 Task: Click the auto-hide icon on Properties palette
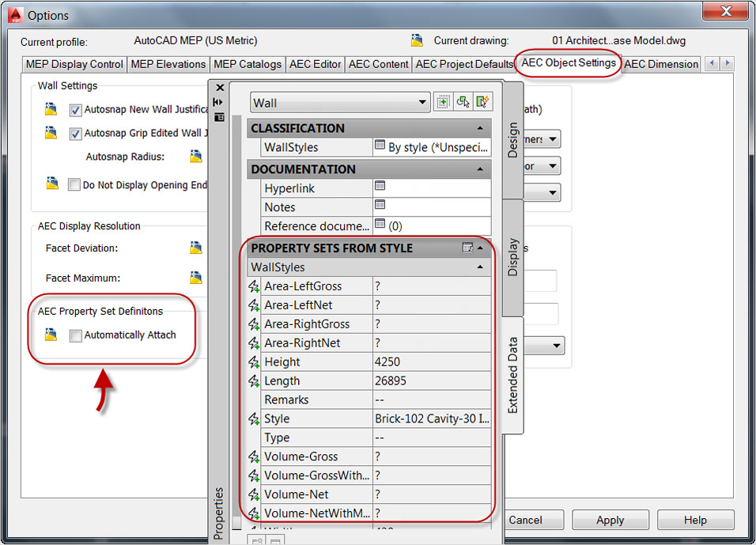click(x=218, y=102)
